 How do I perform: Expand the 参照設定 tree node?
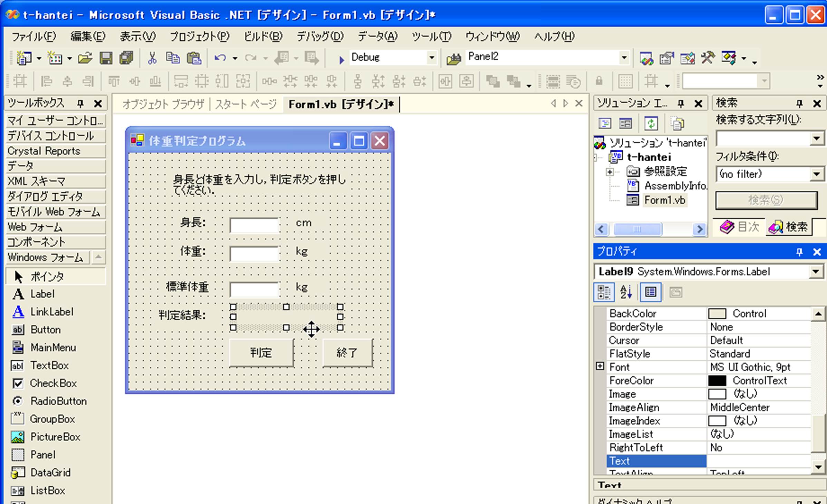(x=610, y=172)
